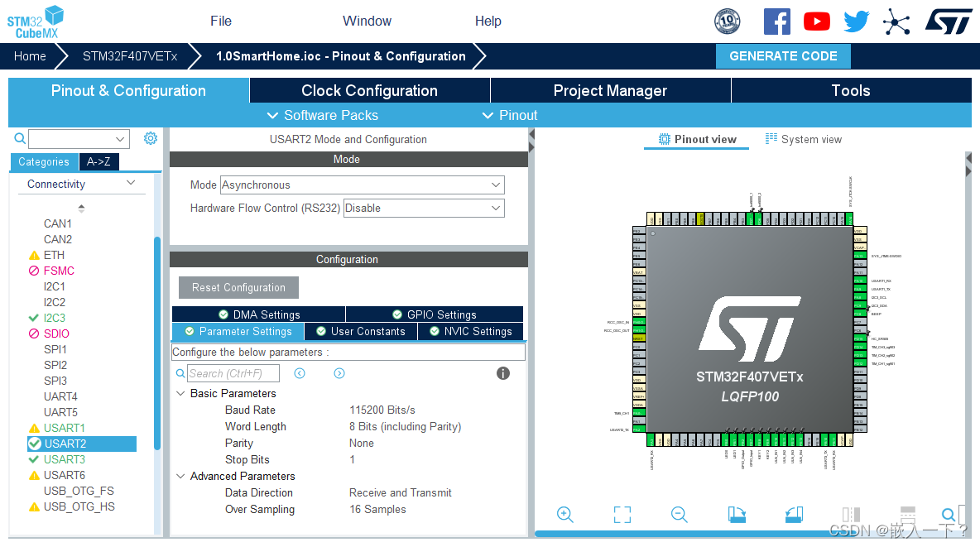This screenshot has width=980, height=547.
Task: Select the Parameter Settings tab
Action: click(238, 331)
